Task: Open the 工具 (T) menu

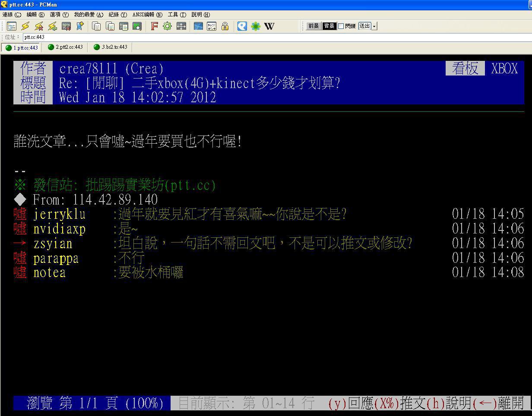Action: click(177, 15)
